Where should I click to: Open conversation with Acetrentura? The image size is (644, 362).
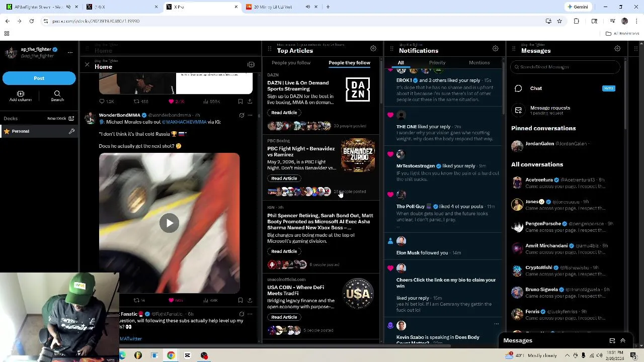(x=566, y=183)
